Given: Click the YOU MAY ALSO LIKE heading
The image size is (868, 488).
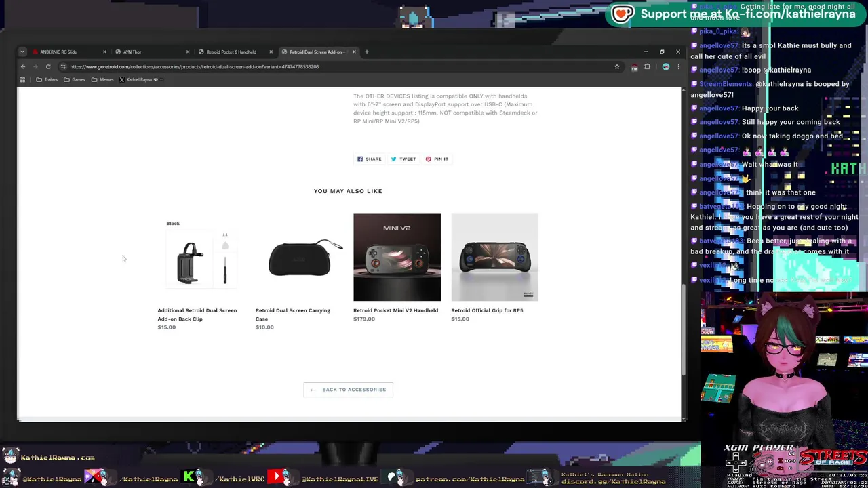Looking at the screenshot, I should pos(348,191).
